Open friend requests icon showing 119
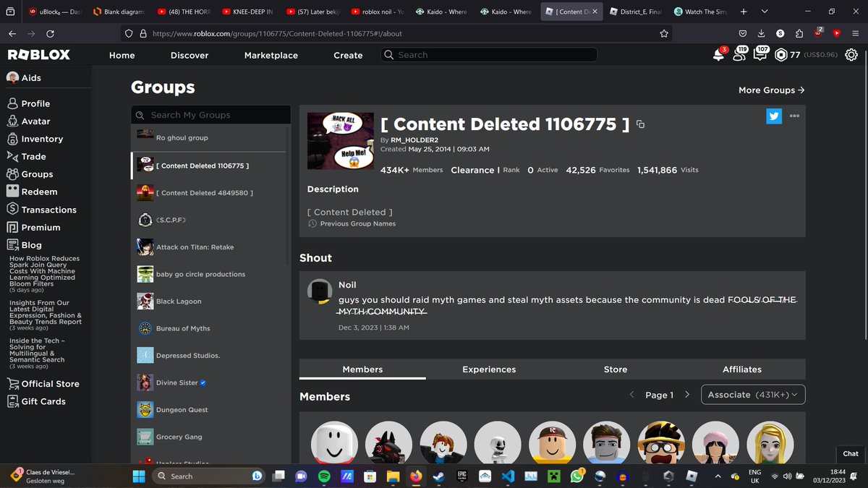Screen dimensions: 868x488 point(739,55)
